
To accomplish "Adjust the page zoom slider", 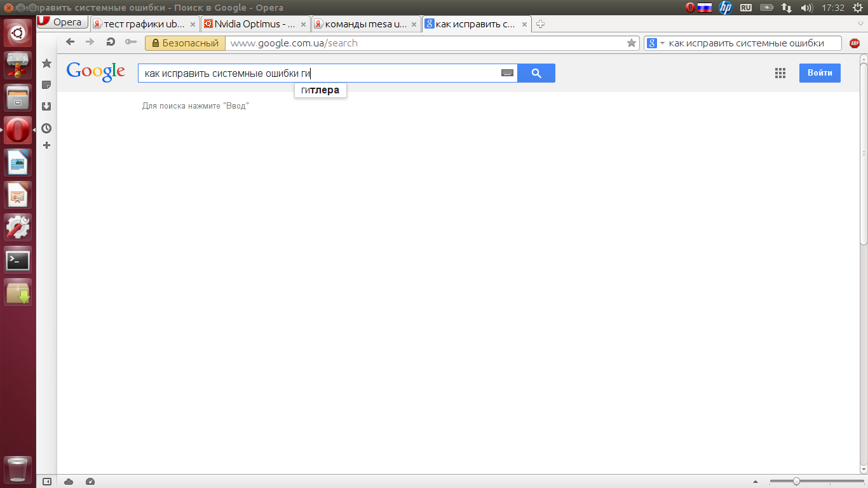I will point(796,482).
